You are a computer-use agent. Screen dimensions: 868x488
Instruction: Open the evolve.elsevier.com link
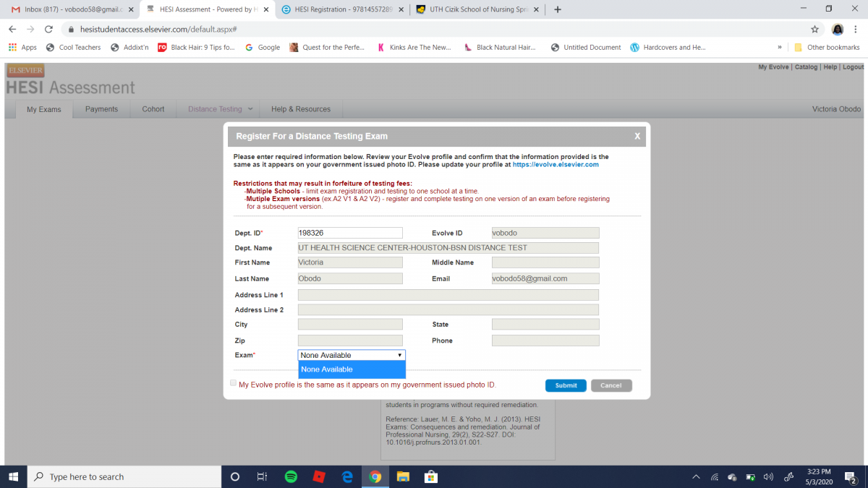(556, 165)
